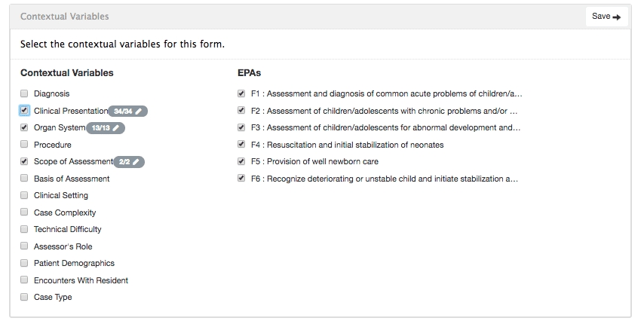Viewport: 644px width, 321px height.
Task: Check the Procedure checkbox
Action: pyautogui.click(x=25, y=145)
